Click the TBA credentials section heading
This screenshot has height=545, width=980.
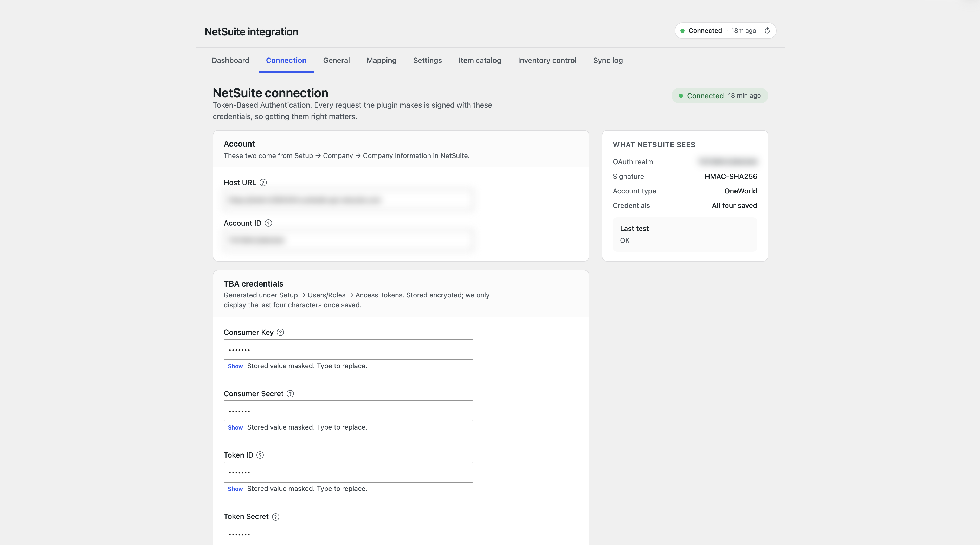[253, 284]
